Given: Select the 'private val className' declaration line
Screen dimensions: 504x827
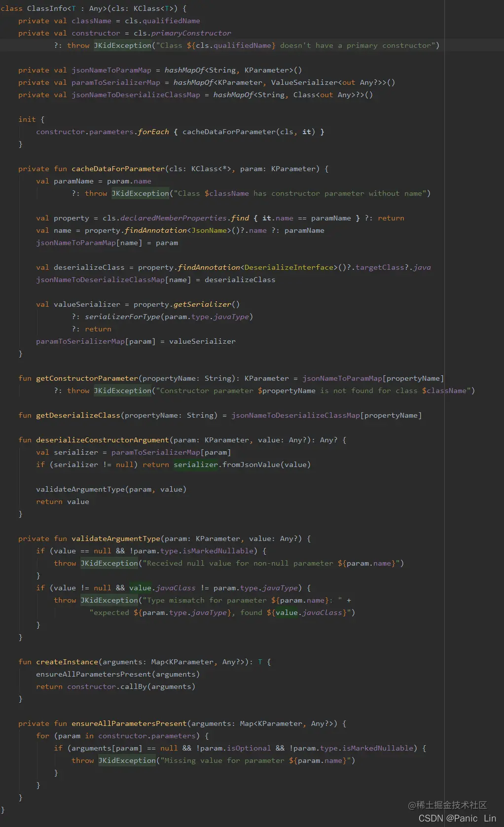Looking at the screenshot, I should 109,21.
